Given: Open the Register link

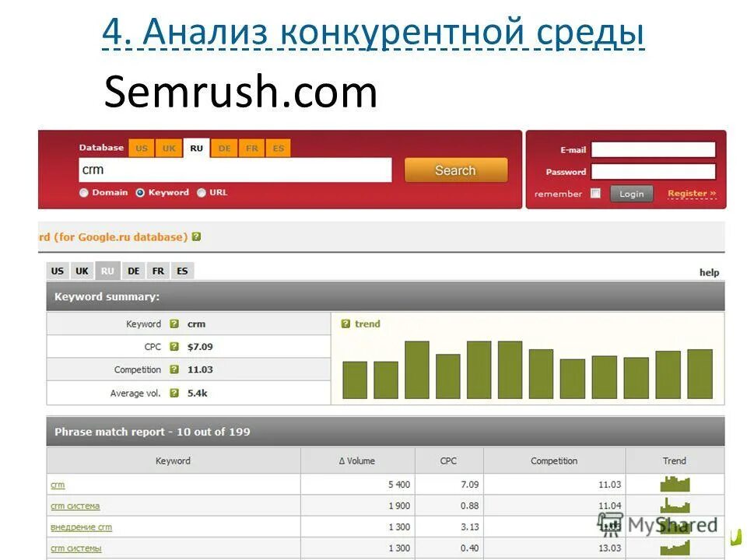Looking at the screenshot, I should click(x=692, y=194).
